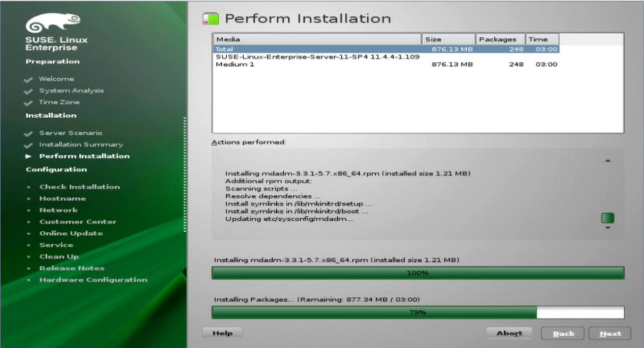This screenshot has width=644, height=348.
Task: Select the System Analysis step
Action: tap(71, 90)
